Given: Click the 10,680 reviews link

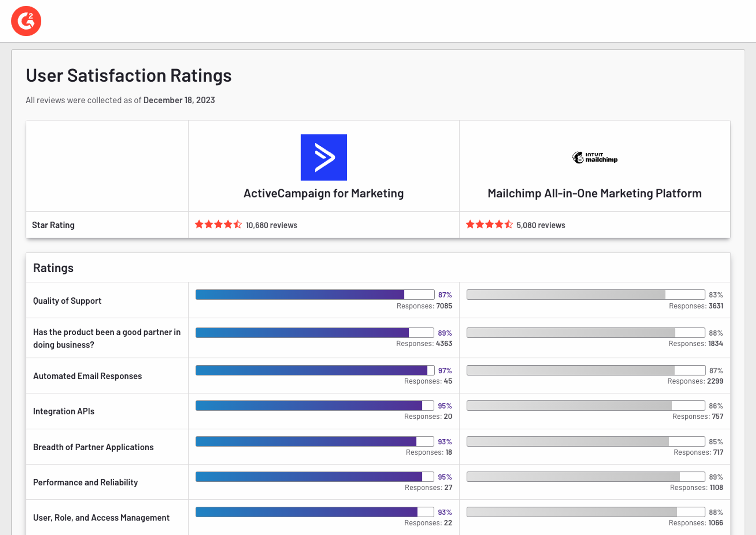Looking at the screenshot, I should pyautogui.click(x=271, y=225).
